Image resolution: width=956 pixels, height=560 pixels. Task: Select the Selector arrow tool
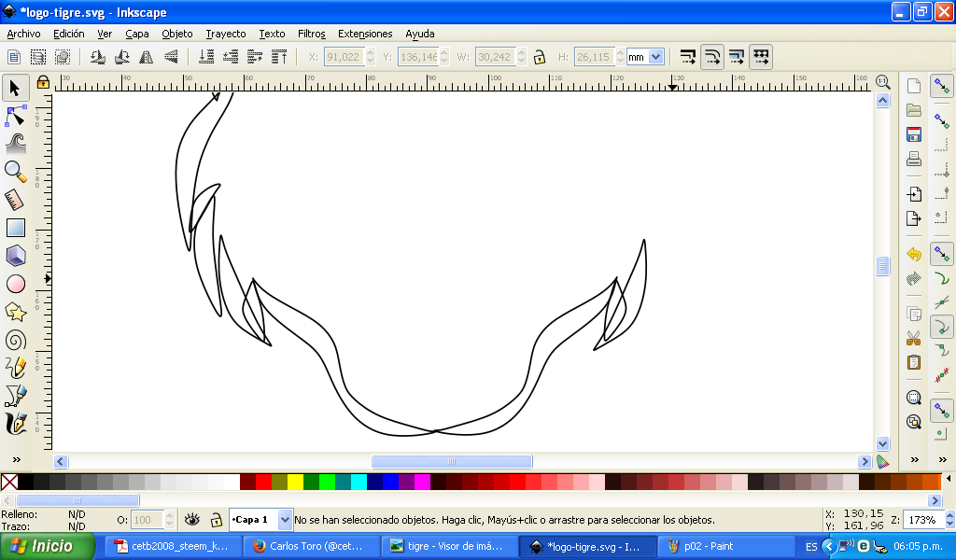[15, 88]
